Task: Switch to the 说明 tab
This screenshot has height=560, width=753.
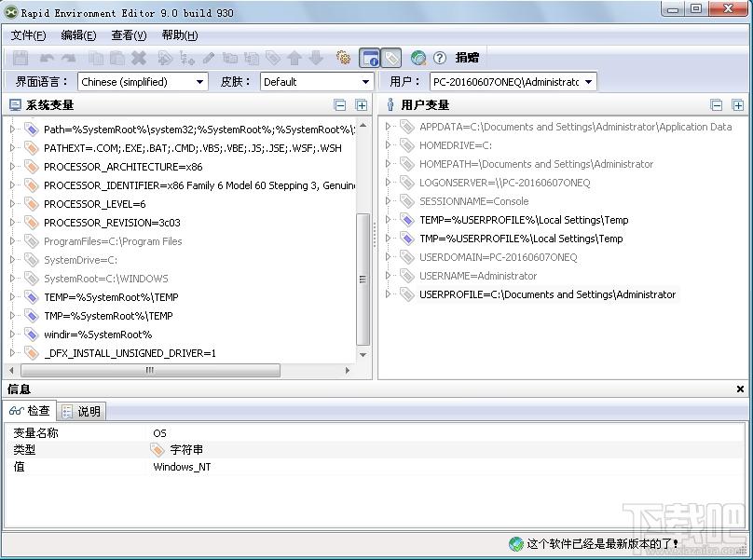Action: (82, 411)
